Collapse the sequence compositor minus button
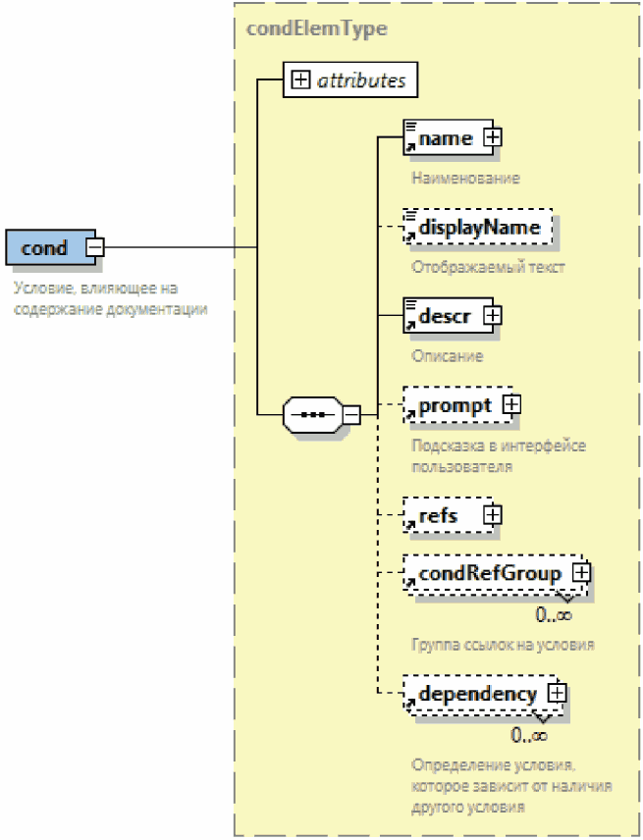Screen dimensions: 643x840 pos(350,415)
